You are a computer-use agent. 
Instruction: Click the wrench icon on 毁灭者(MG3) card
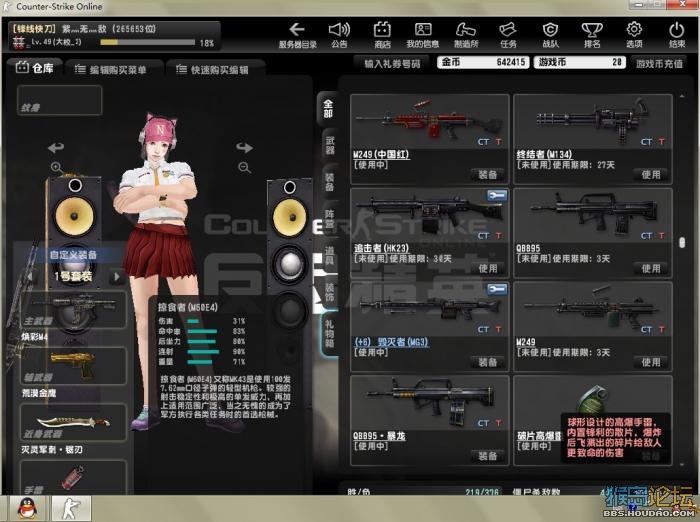(497, 289)
